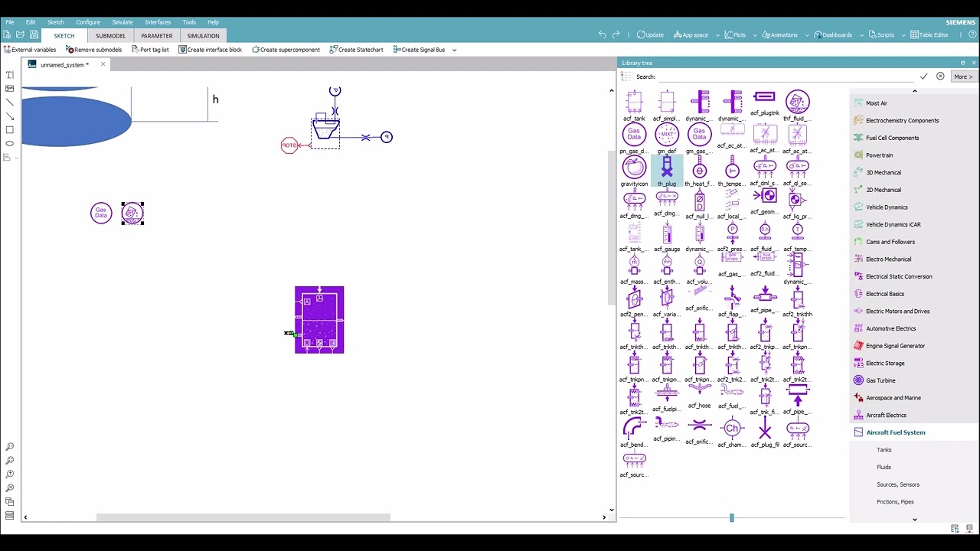Close the unnamed_system tab
This screenshot has width=980, height=551.
tap(103, 64)
